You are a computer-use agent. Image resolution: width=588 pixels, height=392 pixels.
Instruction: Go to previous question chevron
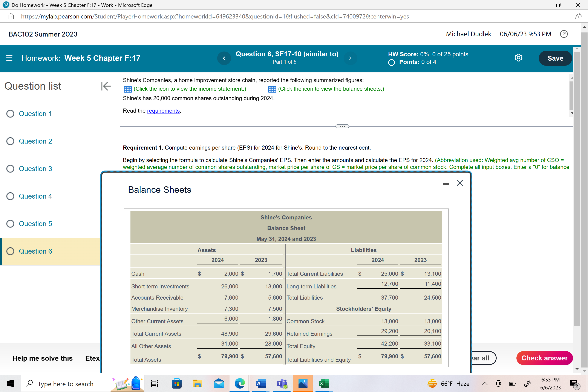pos(224,58)
